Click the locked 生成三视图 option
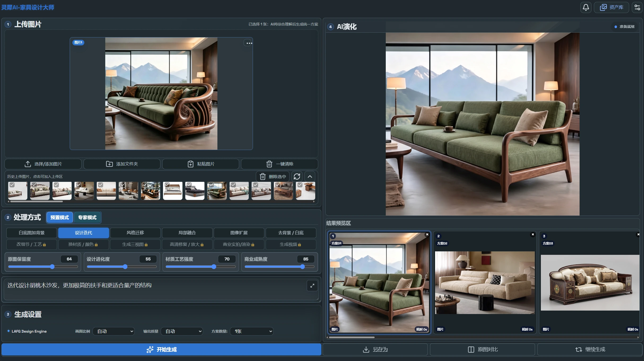Screen dimensions: 644x361 (135, 244)
